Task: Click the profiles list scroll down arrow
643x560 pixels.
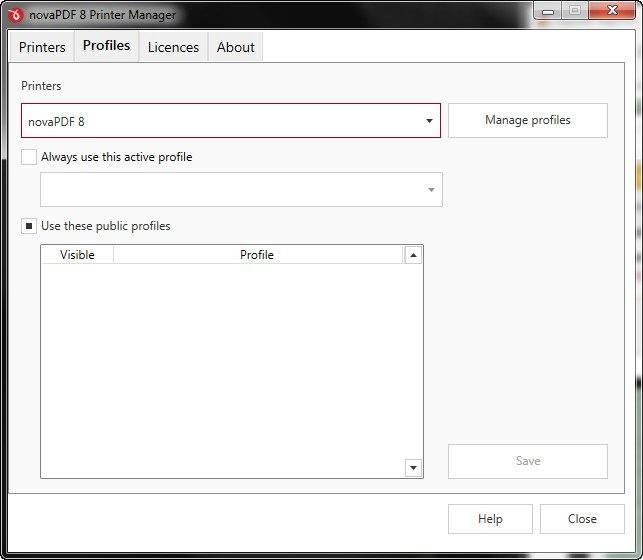Action: pyautogui.click(x=413, y=468)
